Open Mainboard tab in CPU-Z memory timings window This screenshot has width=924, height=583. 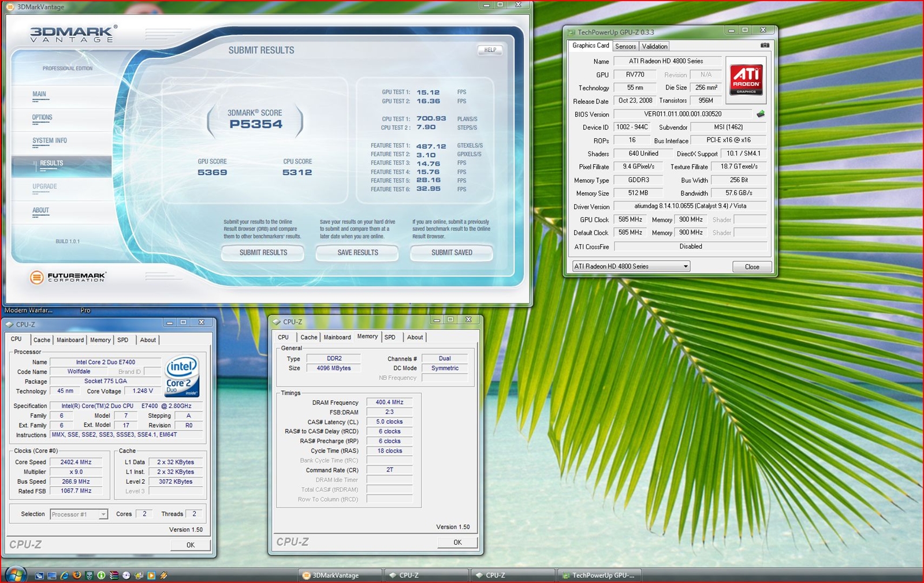(x=337, y=337)
